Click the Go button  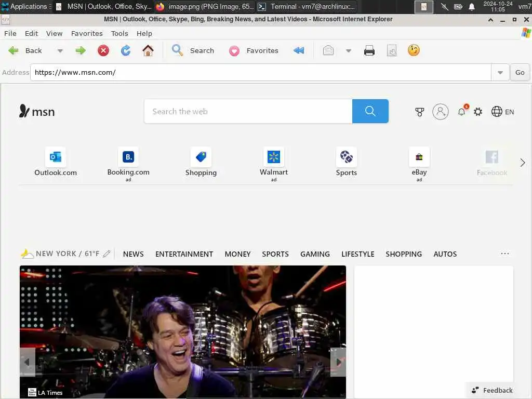pyautogui.click(x=520, y=72)
